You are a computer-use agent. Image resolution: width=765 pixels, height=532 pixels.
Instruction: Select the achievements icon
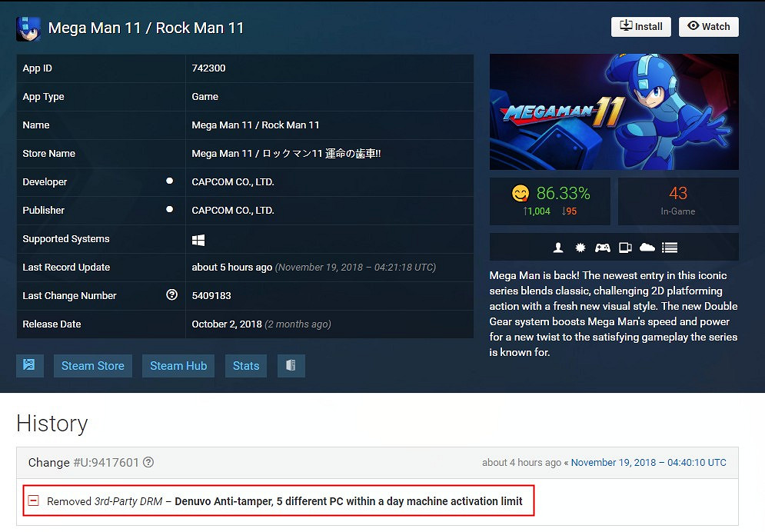[x=581, y=247]
